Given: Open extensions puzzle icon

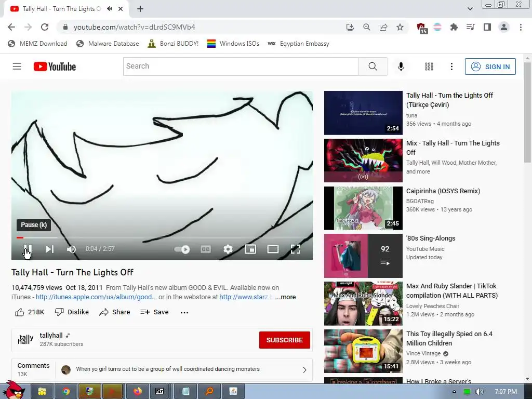Looking at the screenshot, I should click(x=454, y=27).
